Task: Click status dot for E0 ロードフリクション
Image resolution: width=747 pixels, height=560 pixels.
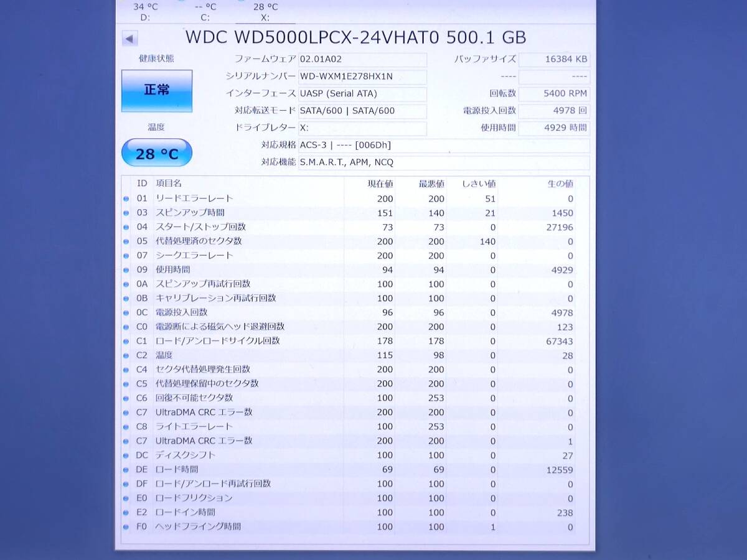Action: 126,499
